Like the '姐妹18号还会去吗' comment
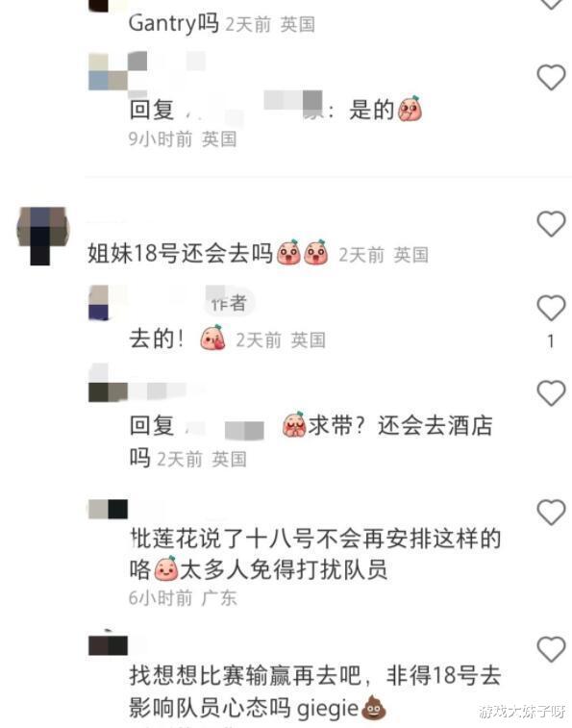The width and height of the screenshot is (572, 728). click(551, 224)
